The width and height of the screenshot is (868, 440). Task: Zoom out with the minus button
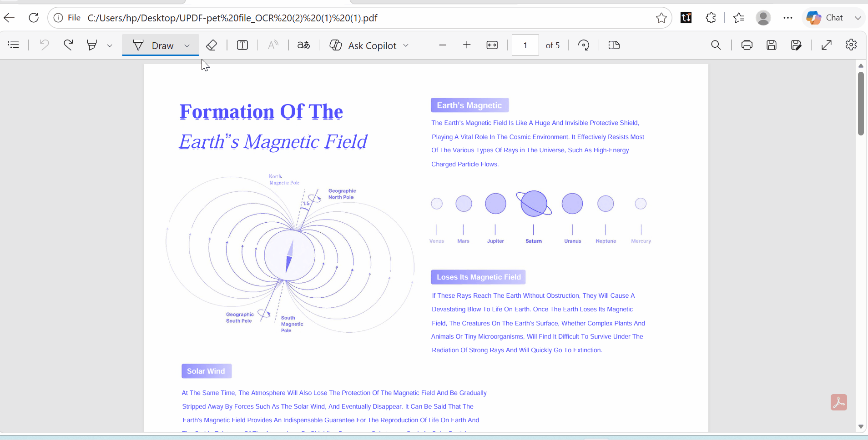[x=443, y=45]
